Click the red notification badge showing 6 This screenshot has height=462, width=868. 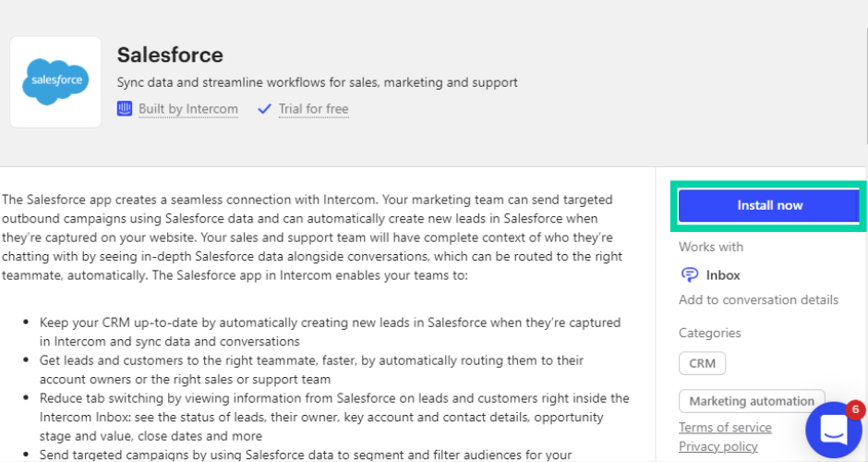pyautogui.click(x=854, y=409)
